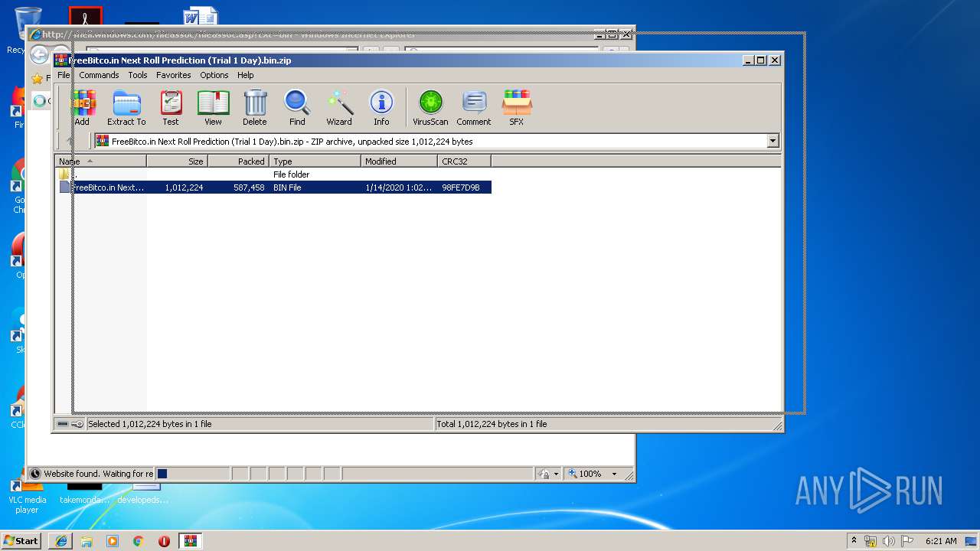This screenshot has width=980, height=551.
Task: Click 'Total 1,012,224 bytes in 1 file' status text
Action: click(492, 424)
